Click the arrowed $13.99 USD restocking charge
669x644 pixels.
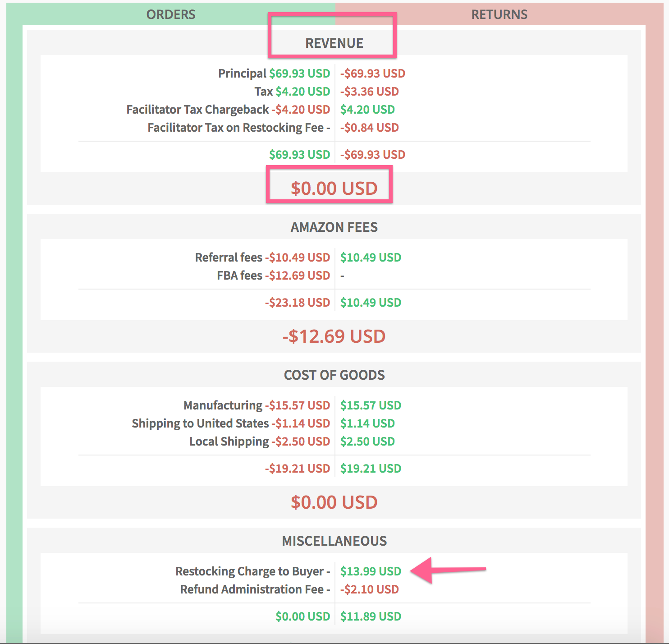tap(371, 571)
